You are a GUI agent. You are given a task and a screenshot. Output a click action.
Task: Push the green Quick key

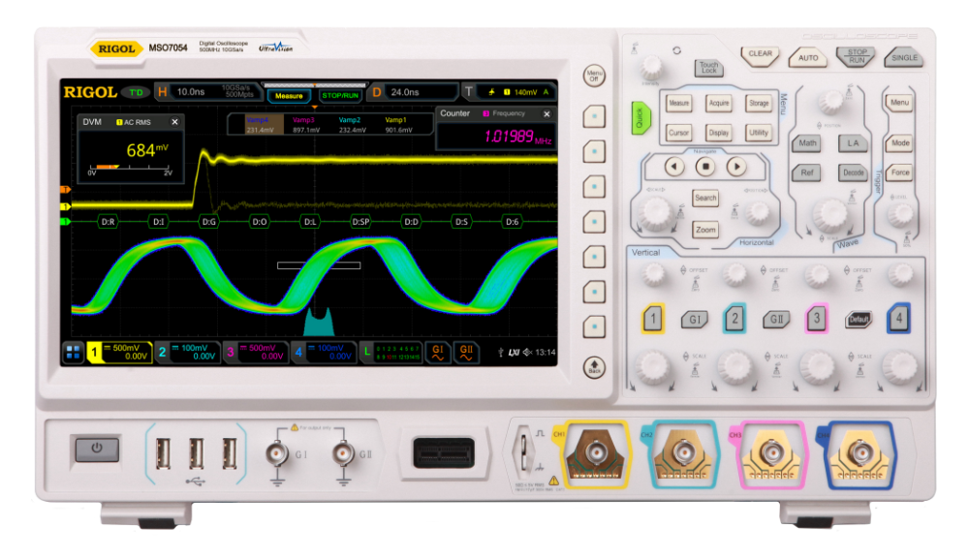coord(640,117)
